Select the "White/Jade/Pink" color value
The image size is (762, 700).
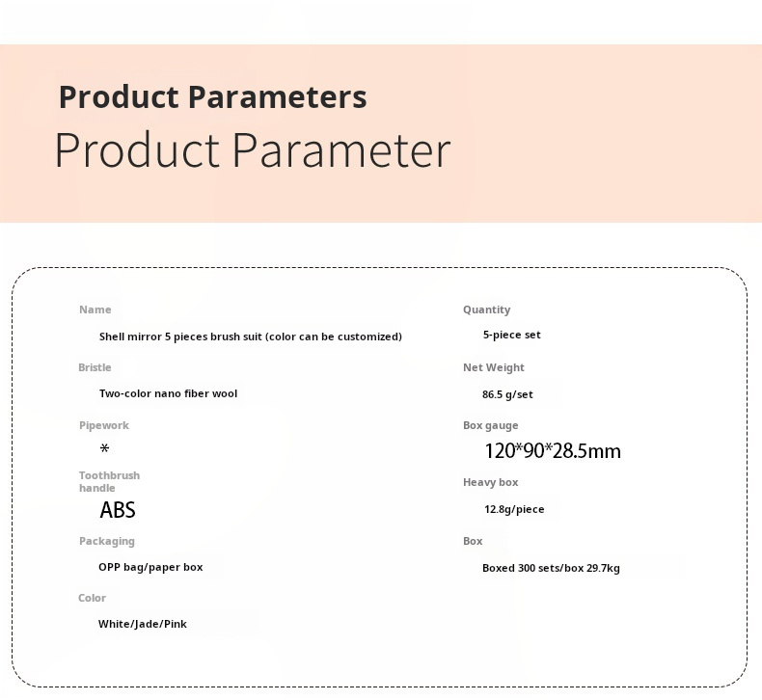(143, 624)
